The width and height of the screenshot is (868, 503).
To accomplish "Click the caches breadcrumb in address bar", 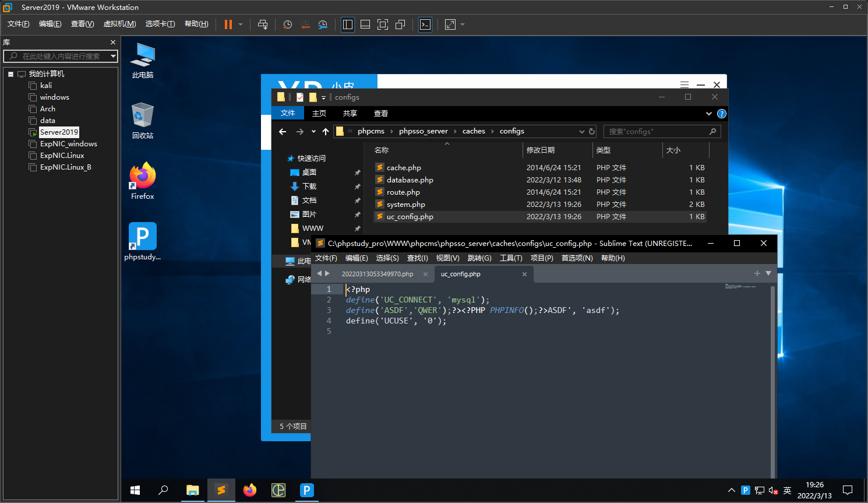I will (474, 131).
